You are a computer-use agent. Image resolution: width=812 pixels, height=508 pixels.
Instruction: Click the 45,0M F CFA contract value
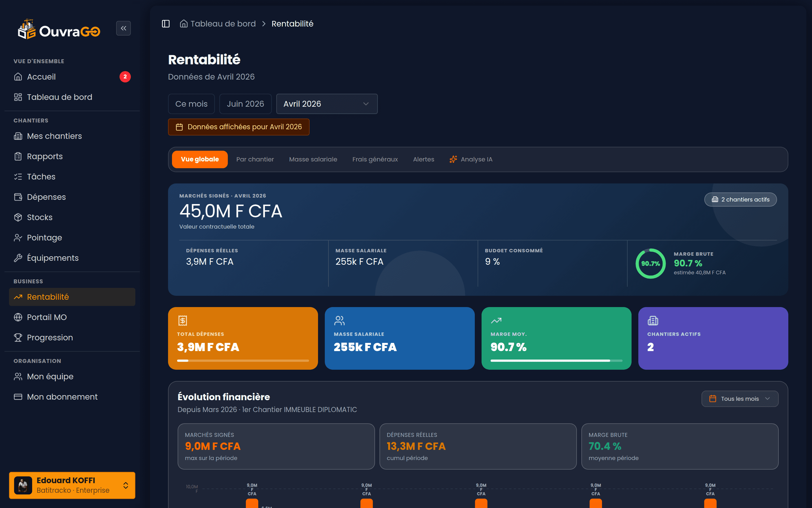231,211
